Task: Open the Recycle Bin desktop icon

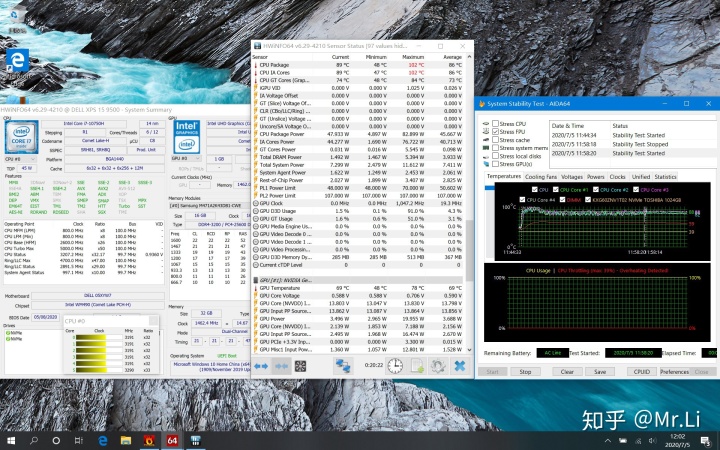Action: click(x=15, y=18)
